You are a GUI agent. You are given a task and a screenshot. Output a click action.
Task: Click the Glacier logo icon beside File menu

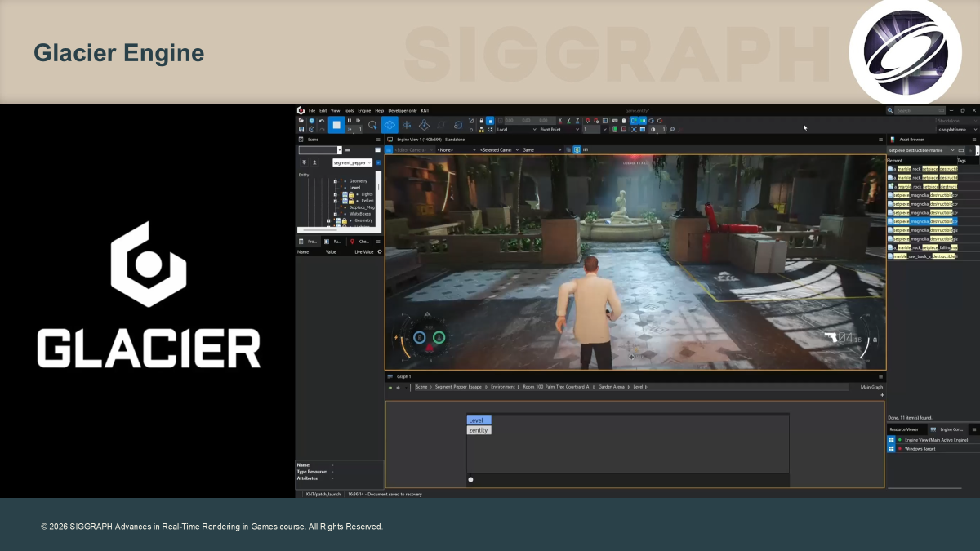tap(300, 110)
